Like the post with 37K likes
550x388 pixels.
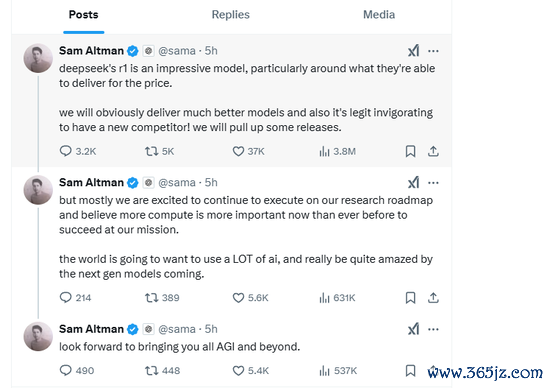(x=248, y=151)
